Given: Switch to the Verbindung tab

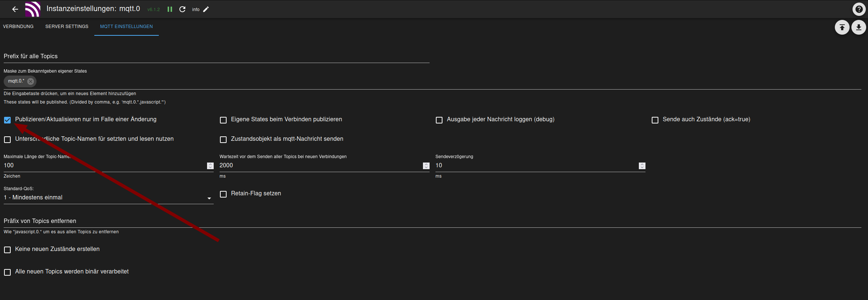Looking at the screenshot, I should tap(18, 27).
